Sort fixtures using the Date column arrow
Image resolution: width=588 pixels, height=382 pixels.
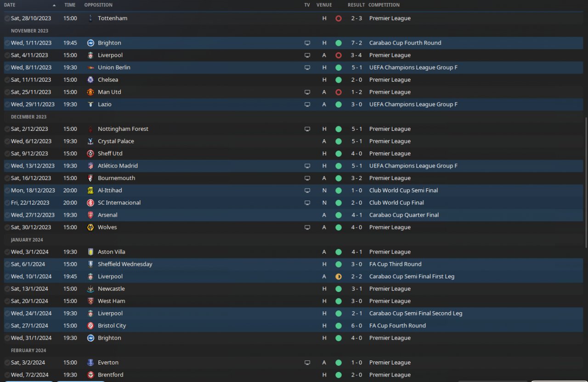click(x=54, y=5)
